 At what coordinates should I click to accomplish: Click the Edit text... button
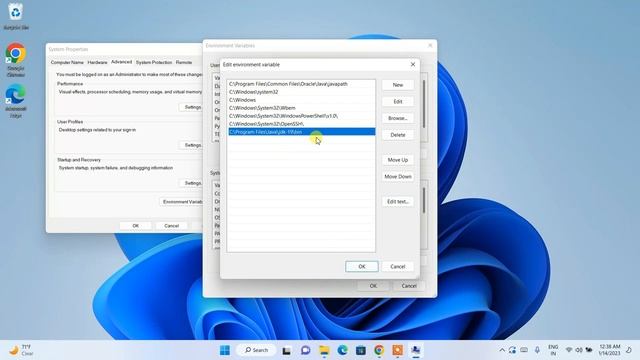pos(398,202)
